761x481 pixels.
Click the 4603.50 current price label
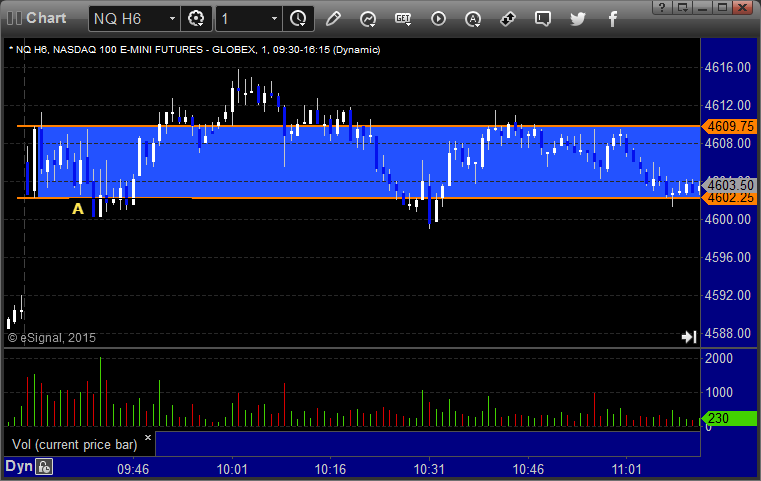[x=729, y=185]
